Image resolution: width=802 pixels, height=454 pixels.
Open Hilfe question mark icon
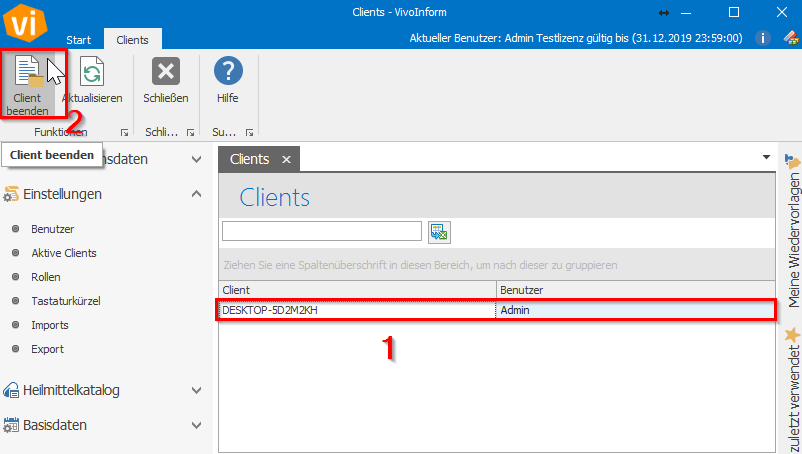click(x=228, y=71)
